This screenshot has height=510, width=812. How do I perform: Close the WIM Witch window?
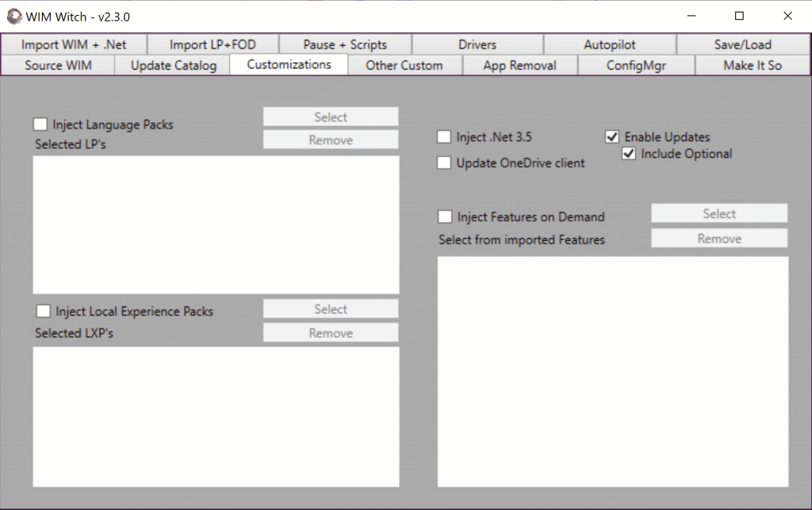pos(787,16)
